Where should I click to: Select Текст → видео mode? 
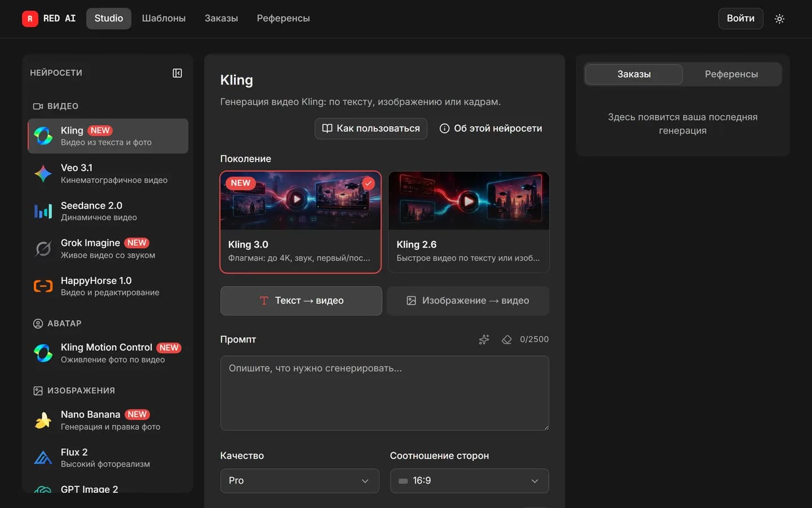[x=301, y=300]
